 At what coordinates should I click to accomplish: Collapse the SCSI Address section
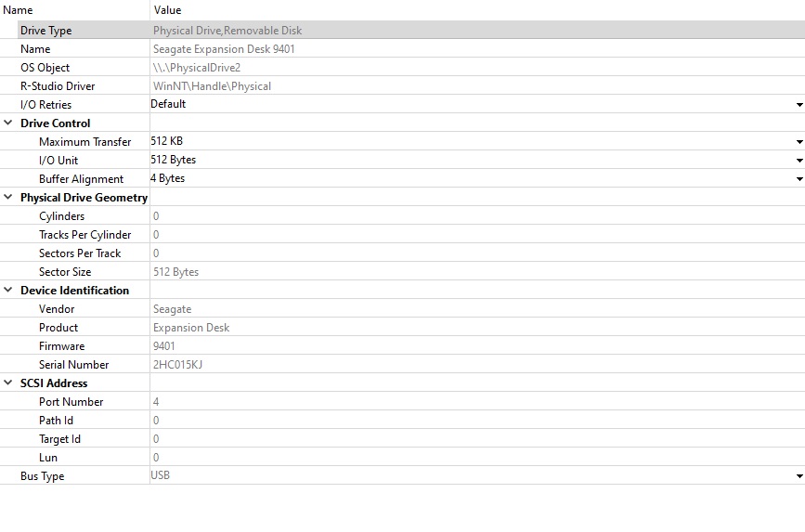(x=8, y=383)
